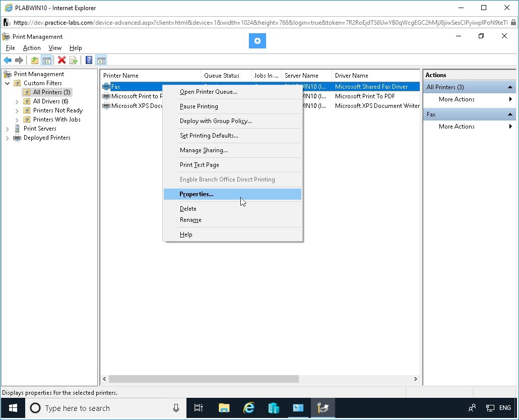Open the Windows Start button
The height and width of the screenshot is (420, 519).
(x=13, y=408)
